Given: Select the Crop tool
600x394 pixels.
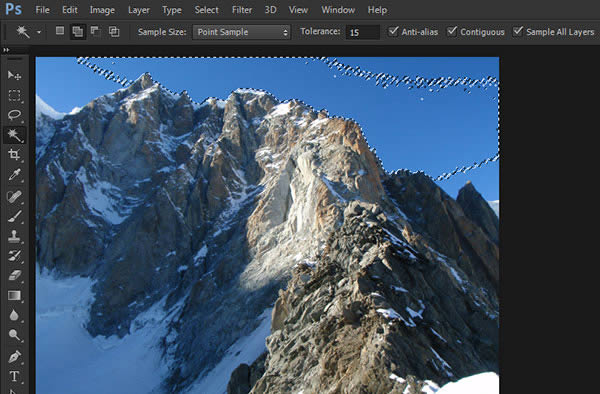Looking at the screenshot, I should (x=14, y=155).
